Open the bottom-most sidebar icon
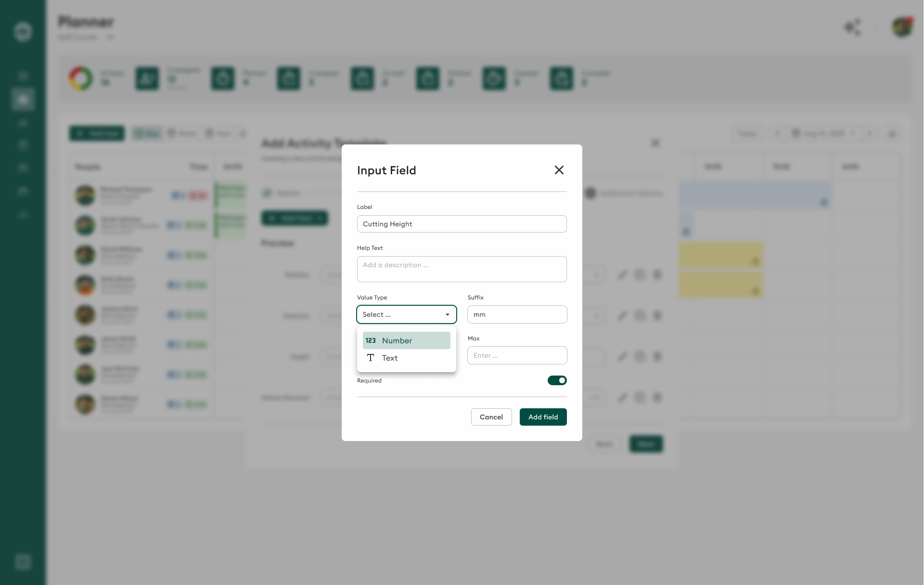The height and width of the screenshot is (585, 924). [x=22, y=561]
